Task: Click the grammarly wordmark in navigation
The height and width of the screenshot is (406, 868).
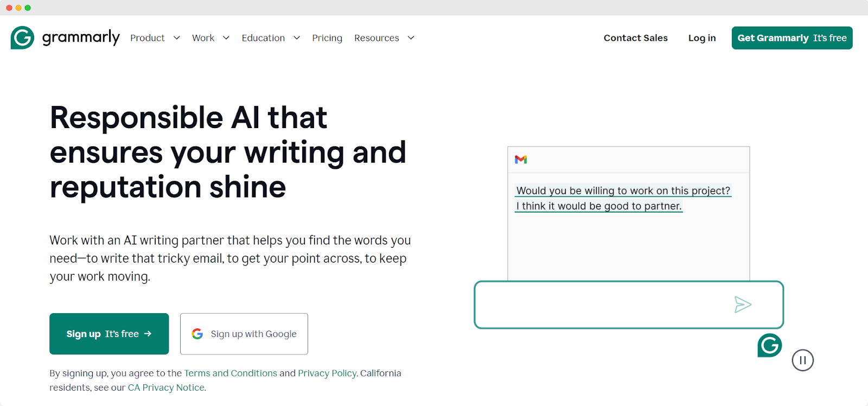Action: 81,37
